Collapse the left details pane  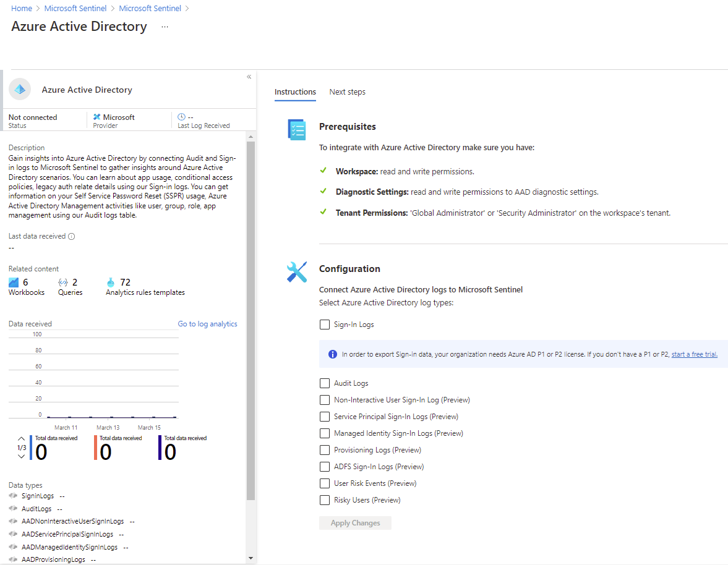249,77
